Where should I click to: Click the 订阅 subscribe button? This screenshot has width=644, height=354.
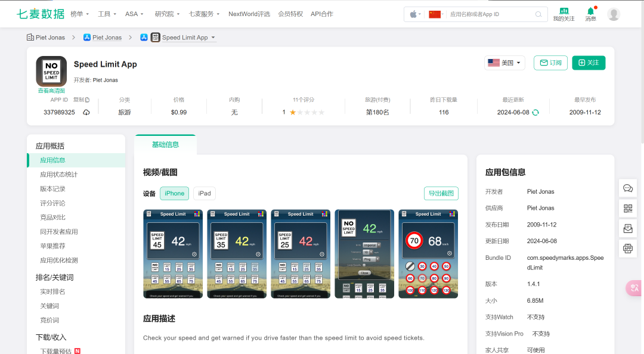(550, 63)
